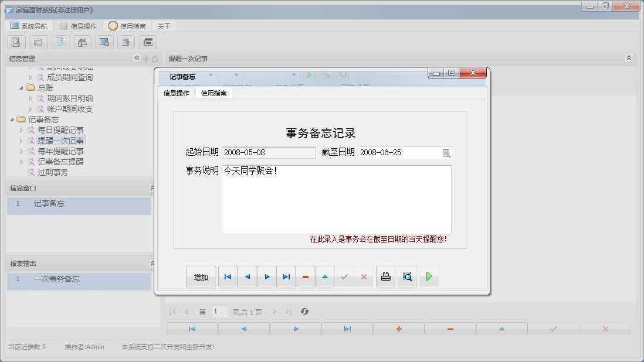
Task: Open the calendar picker for 截至日期
Action: pos(446,152)
